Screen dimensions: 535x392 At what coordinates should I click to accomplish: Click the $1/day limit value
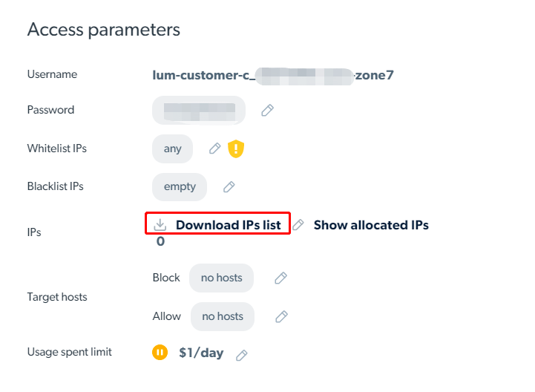[x=201, y=353]
